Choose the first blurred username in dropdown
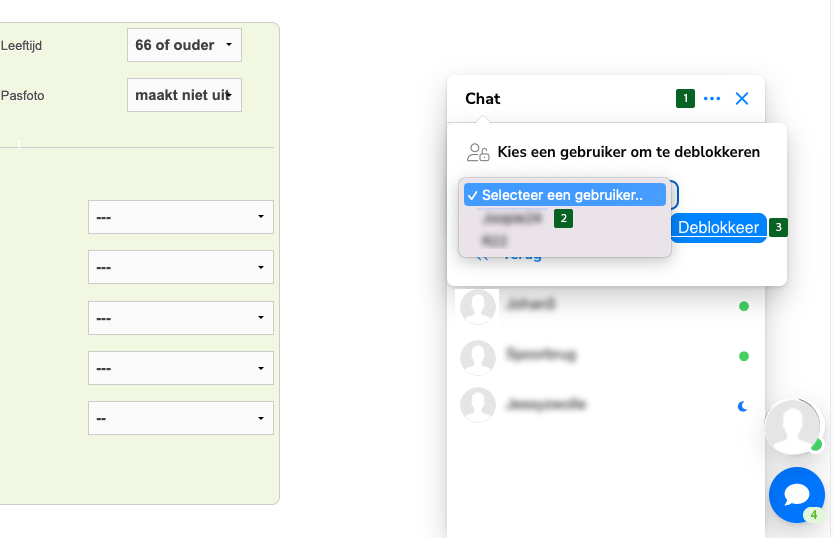Viewport: 834px width, 538px height. pyautogui.click(x=512, y=218)
